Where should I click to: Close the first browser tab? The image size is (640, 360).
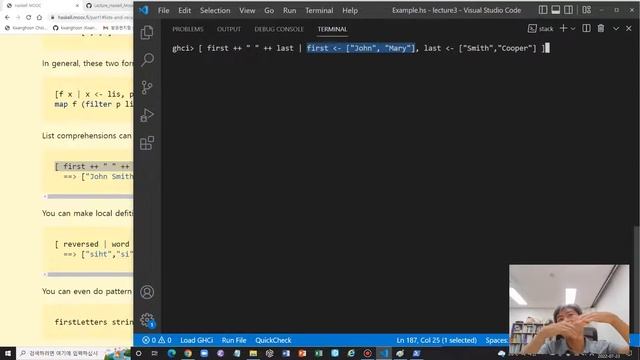(x=77, y=6)
